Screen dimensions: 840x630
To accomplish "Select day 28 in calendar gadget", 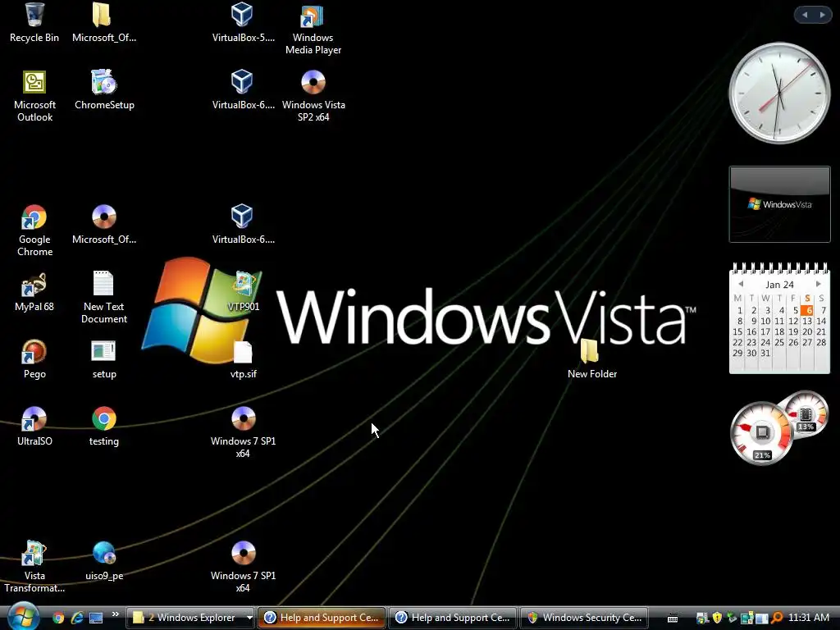I will (820, 342).
